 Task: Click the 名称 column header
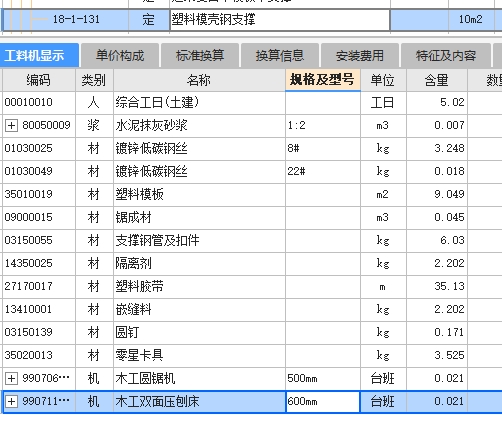pos(199,80)
